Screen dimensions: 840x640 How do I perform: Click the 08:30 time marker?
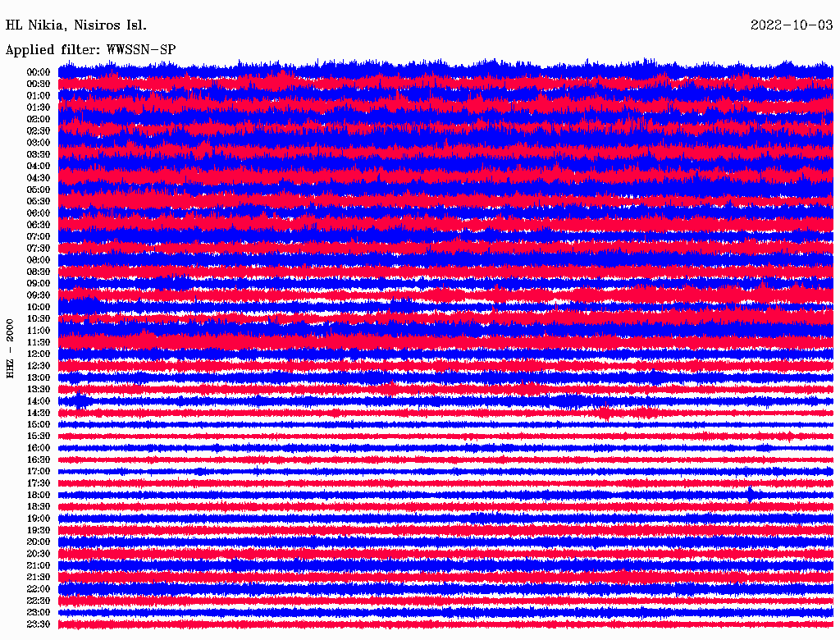click(x=39, y=272)
